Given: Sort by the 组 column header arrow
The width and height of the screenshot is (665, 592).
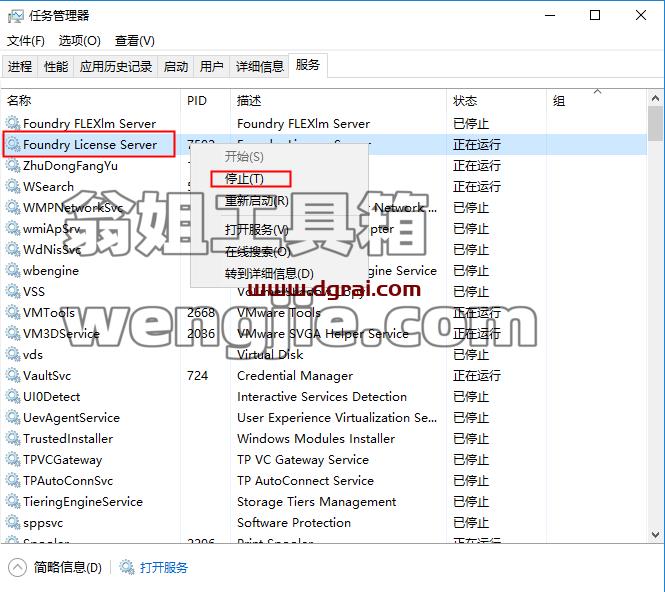Looking at the screenshot, I should [598, 92].
